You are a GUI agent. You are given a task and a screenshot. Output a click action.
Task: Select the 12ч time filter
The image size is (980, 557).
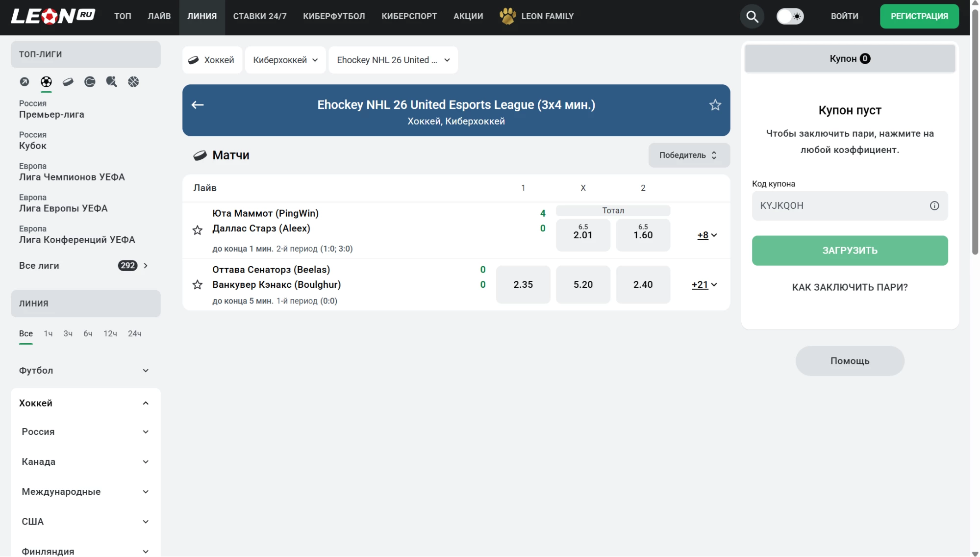110,334
